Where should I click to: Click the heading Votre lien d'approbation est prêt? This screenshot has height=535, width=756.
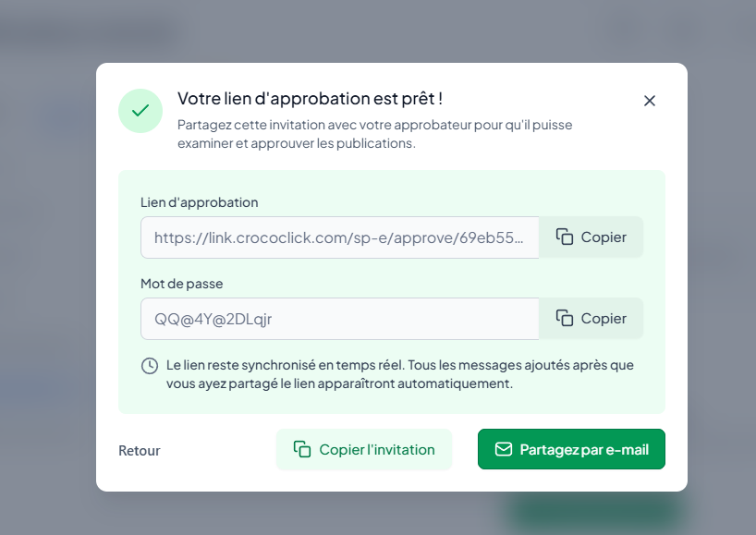point(310,99)
